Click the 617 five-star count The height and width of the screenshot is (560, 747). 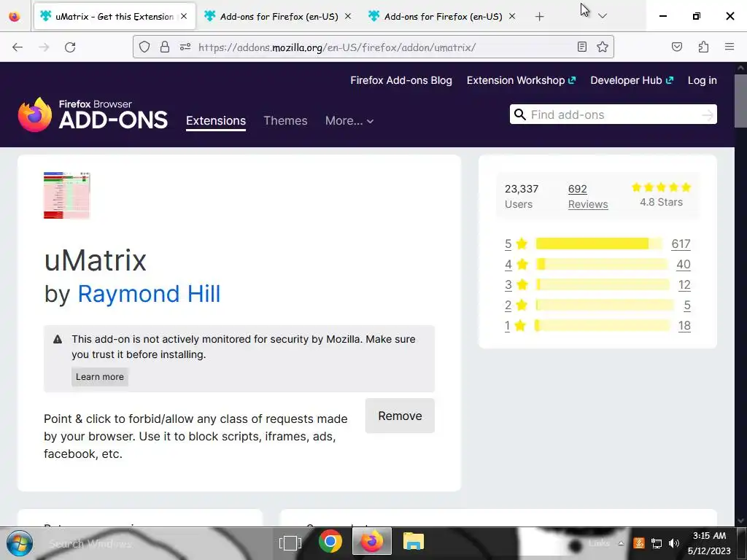pyautogui.click(x=681, y=244)
